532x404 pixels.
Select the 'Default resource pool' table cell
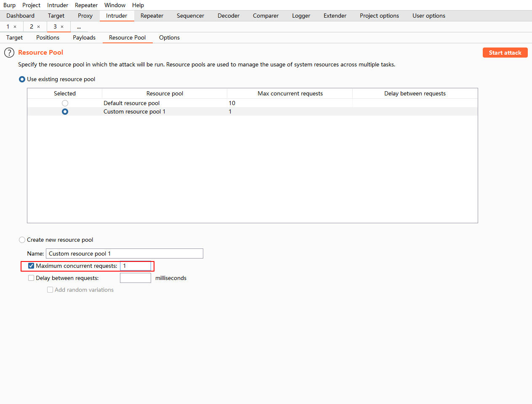point(165,103)
